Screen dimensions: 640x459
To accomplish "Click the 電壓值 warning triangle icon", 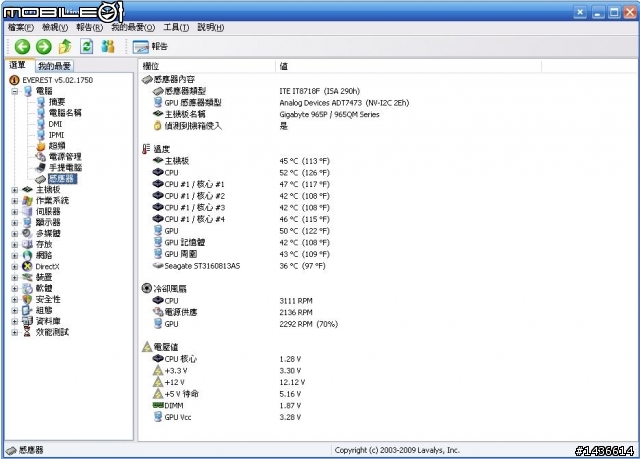I will [x=147, y=347].
